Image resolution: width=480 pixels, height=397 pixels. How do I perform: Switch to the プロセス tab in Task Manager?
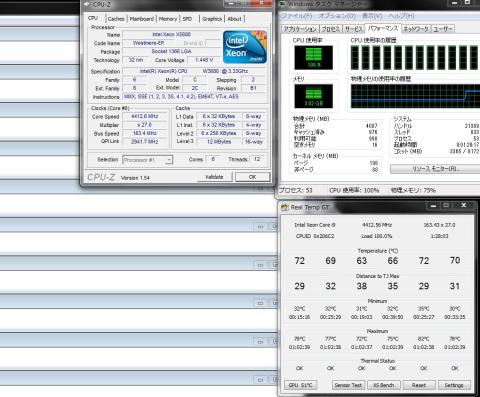click(x=331, y=29)
